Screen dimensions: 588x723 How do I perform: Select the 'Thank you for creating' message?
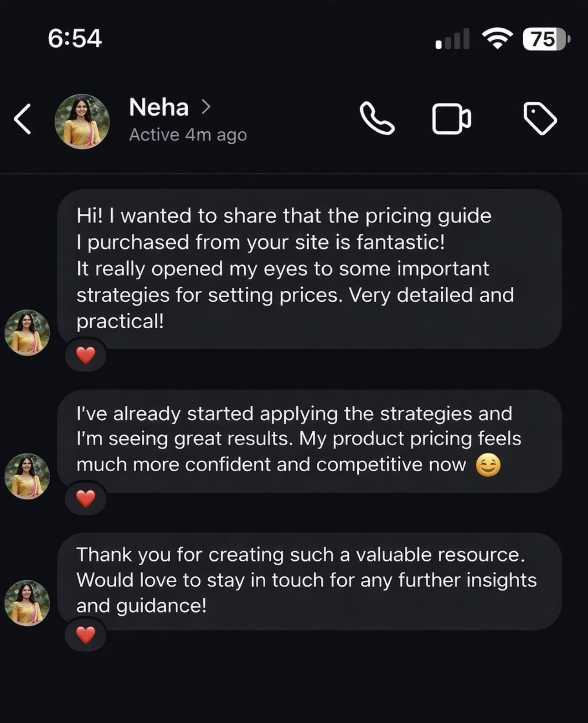point(309,581)
